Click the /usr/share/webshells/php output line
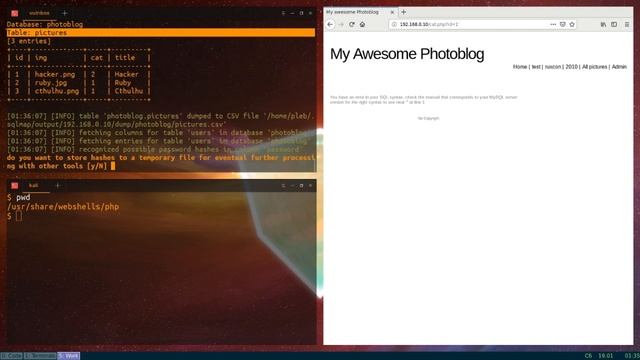The width and height of the screenshot is (640, 360). [63, 207]
